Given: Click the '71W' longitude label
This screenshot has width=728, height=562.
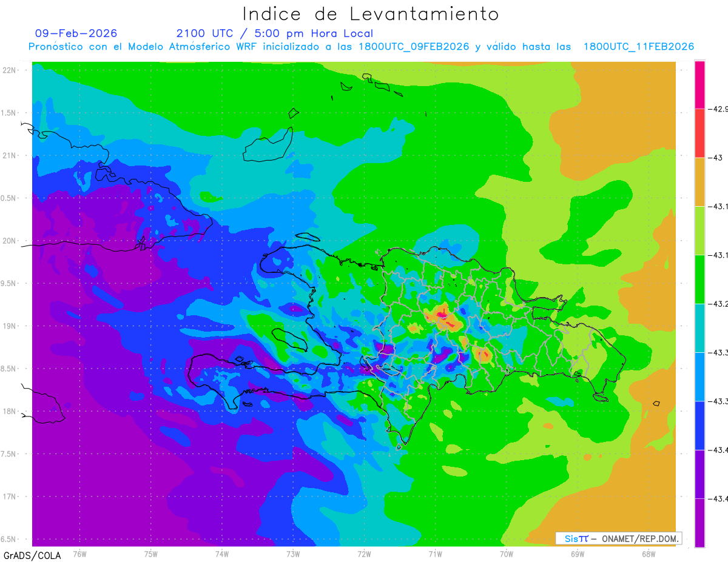Looking at the screenshot, I should (435, 554).
